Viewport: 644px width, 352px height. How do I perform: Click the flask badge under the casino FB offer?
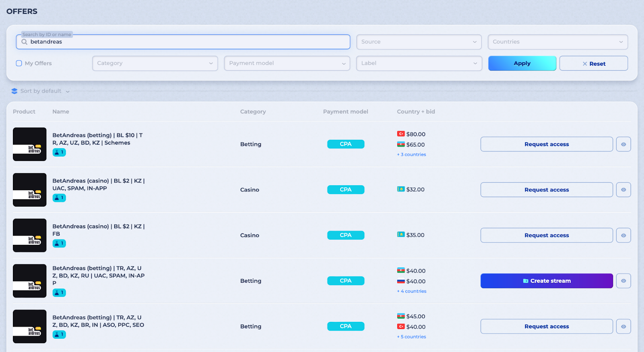tap(59, 243)
